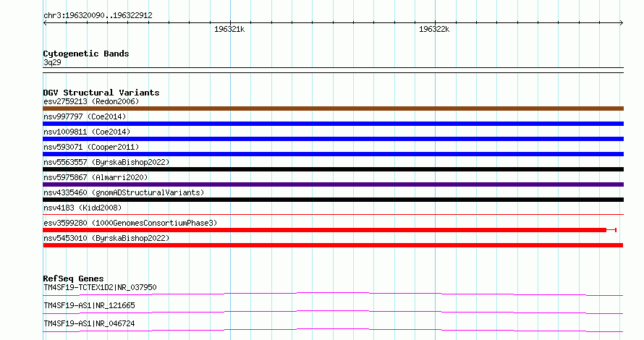This screenshot has height=340, width=644.
Task: Select the NR_121665 magenta transcript line
Action: click(x=333, y=312)
